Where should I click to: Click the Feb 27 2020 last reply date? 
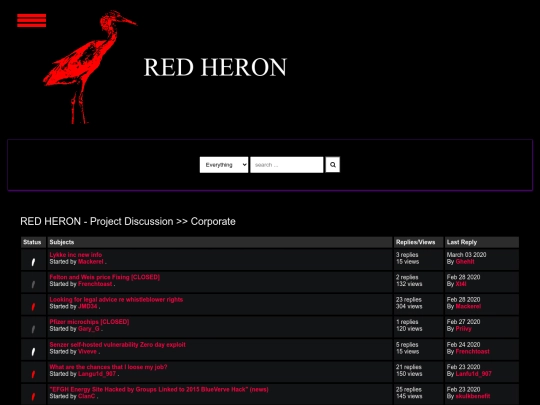(463, 322)
